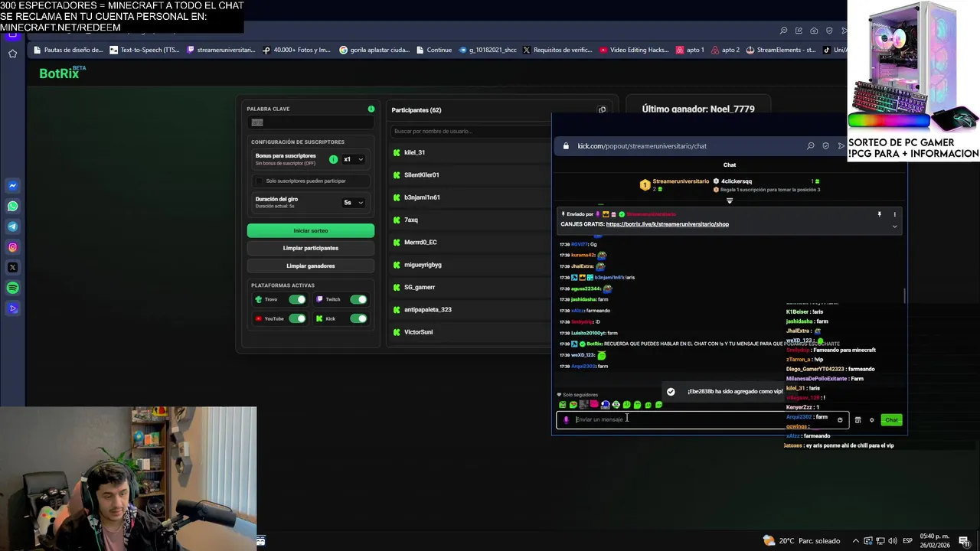
Task: Open the StreamElements bookmark
Action: 781,50
